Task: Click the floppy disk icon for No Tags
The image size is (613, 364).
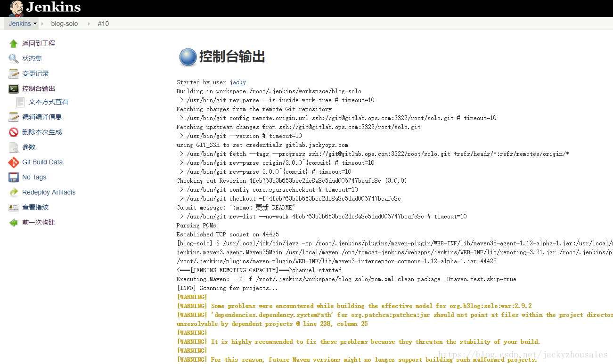Action: (14, 177)
